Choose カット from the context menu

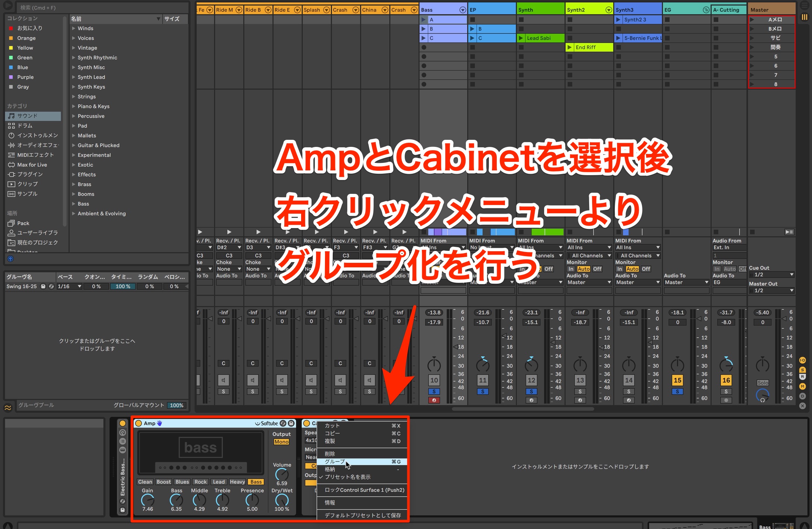tap(362, 426)
